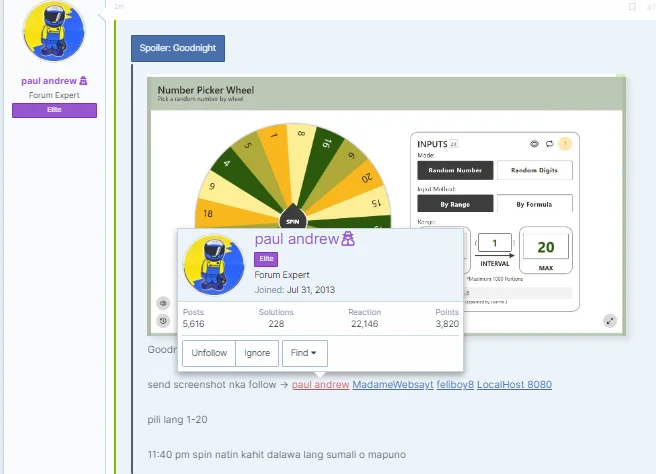The width and height of the screenshot is (656, 474).
Task: Click the 'pili lang 1-20' text
Action: point(177,420)
